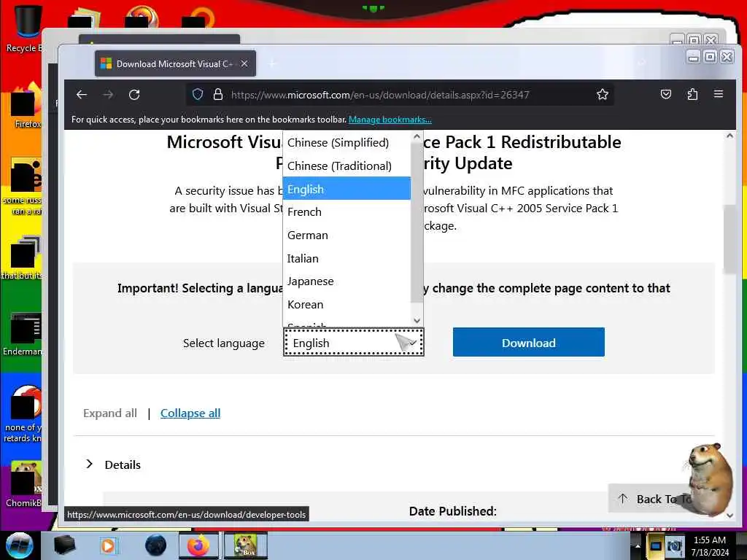
Task: Bookmark this page with the star icon
Action: pos(602,94)
